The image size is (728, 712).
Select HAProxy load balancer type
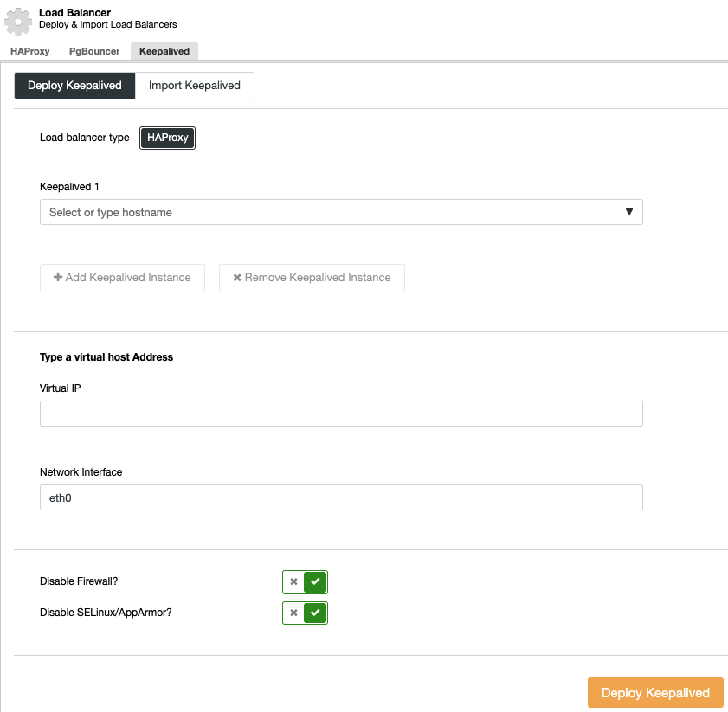(168, 138)
